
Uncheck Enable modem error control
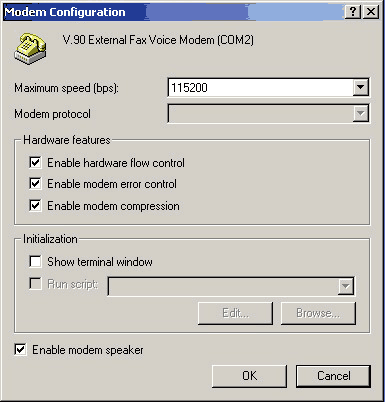[x=35, y=184]
